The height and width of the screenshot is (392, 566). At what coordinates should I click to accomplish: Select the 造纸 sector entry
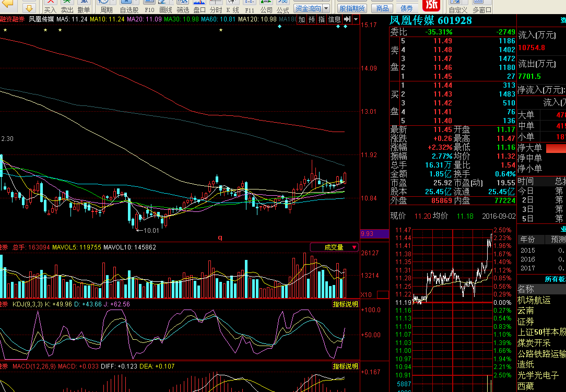pos(526,364)
